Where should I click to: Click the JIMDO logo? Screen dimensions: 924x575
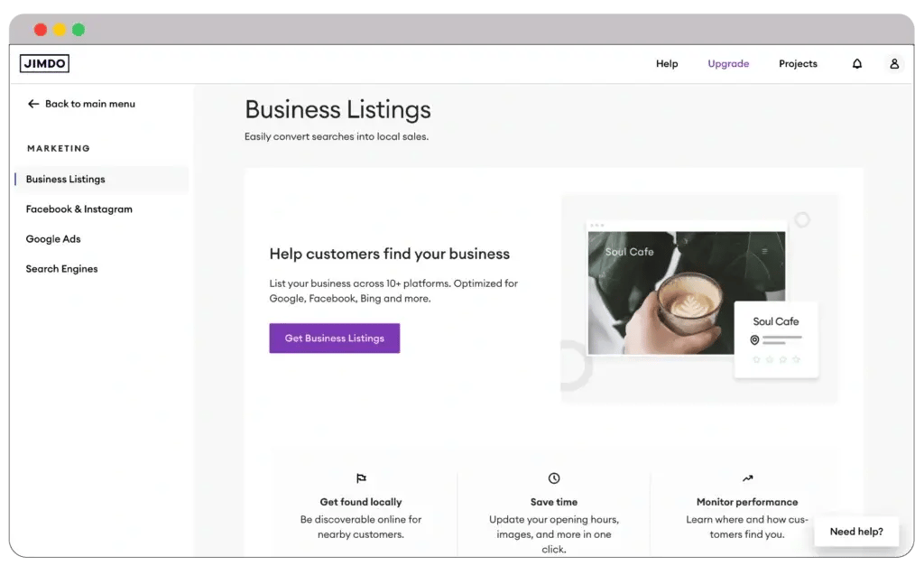(44, 63)
